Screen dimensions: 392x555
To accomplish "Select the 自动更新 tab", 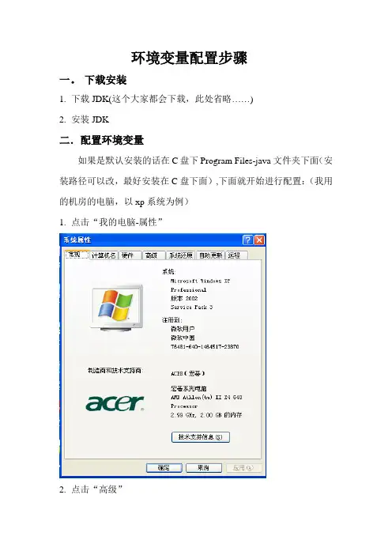I will (210, 255).
